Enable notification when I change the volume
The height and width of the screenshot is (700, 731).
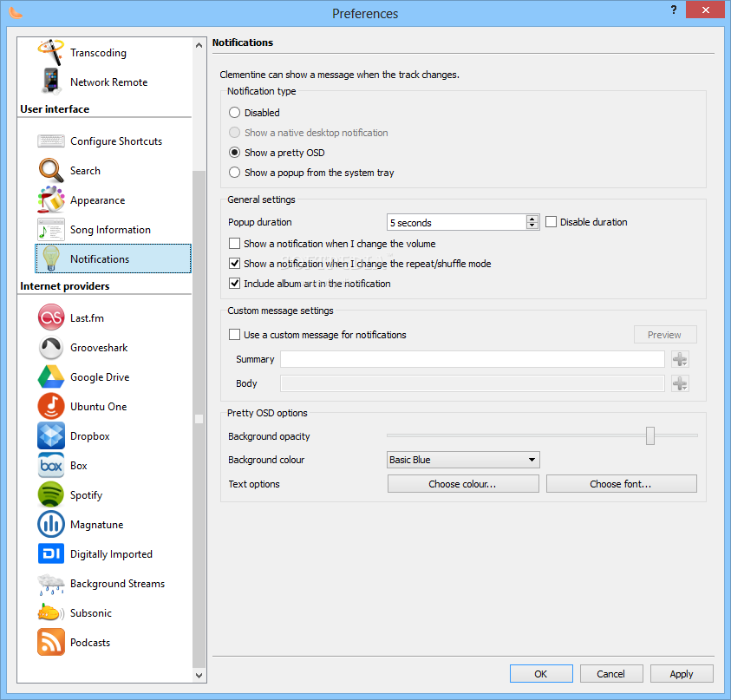point(234,244)
